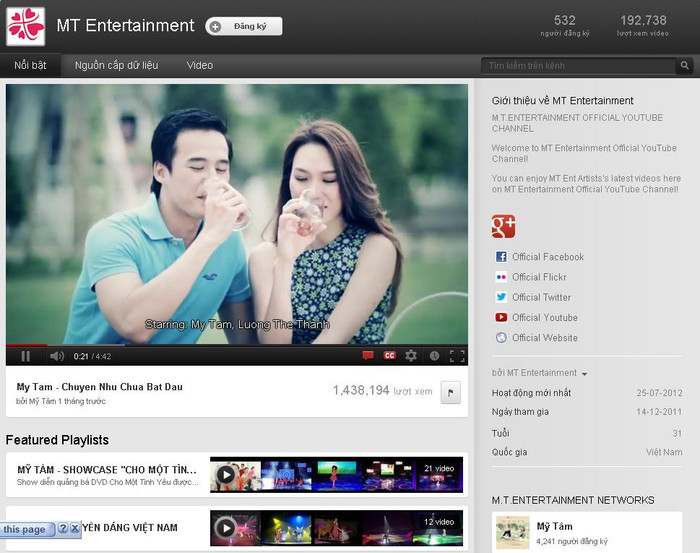Viewport: 700px width, 553px height.
Task: Click the Việt Nam country value
Action: (664, 452)
